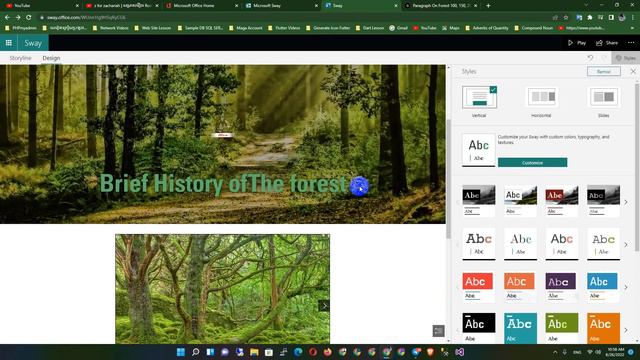Click the Brief History title heading
Viewport: 640px width, 360px height.
(x=223, y=183)
